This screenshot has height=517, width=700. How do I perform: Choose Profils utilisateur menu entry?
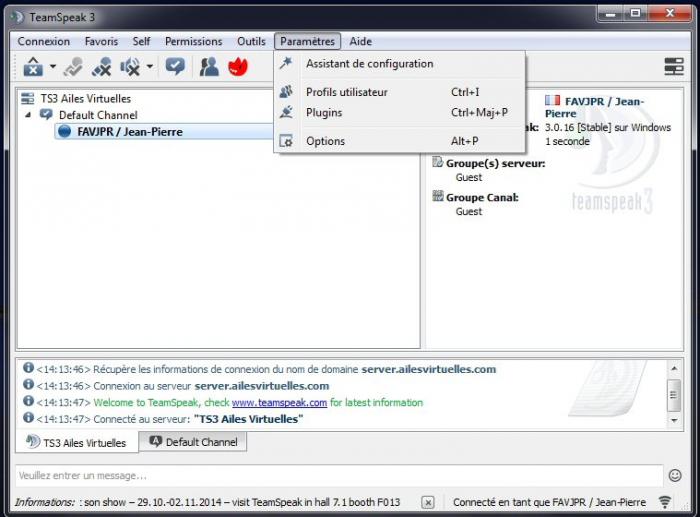pos(400,92)
